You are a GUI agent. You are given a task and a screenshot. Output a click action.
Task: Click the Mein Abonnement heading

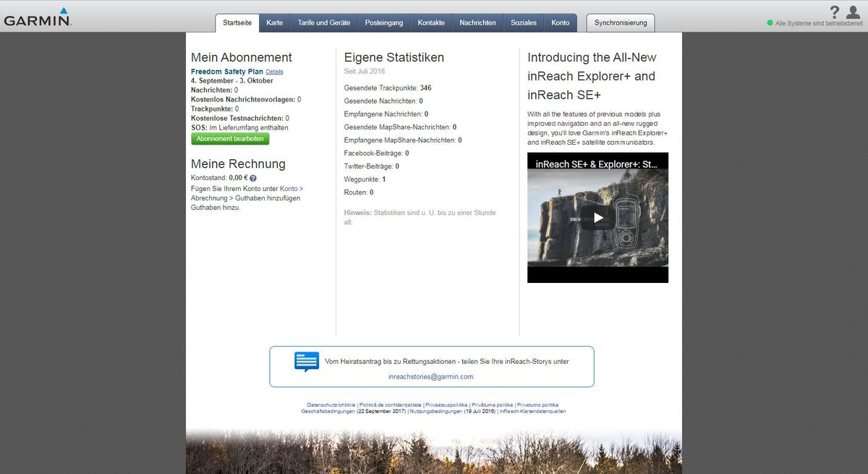242,58
